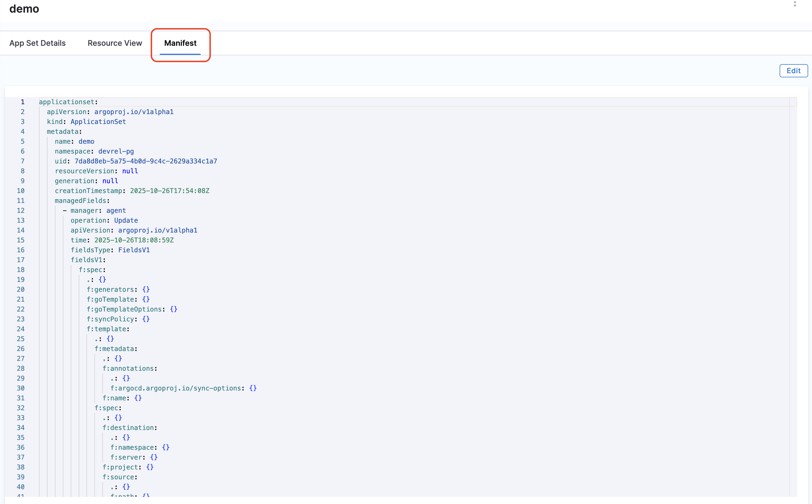Open the vertical three-dot options menu

795,4
